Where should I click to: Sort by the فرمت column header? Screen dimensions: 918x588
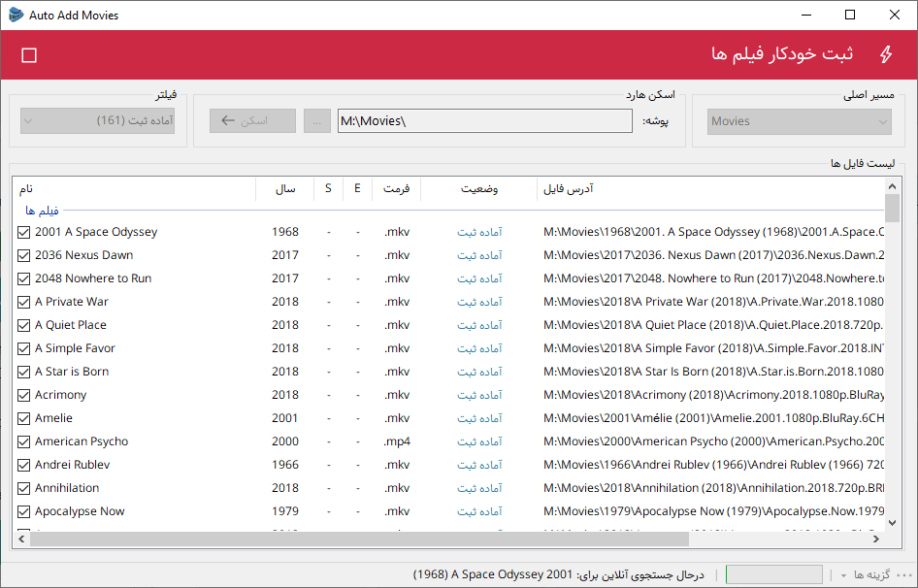point(396,188)
